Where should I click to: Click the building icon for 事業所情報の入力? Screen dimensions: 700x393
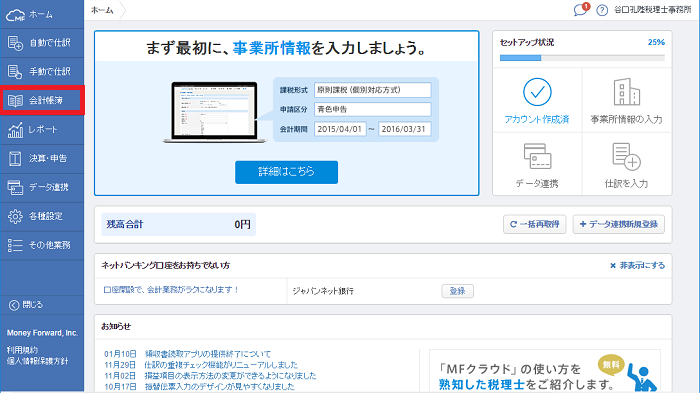pos(627,92)
